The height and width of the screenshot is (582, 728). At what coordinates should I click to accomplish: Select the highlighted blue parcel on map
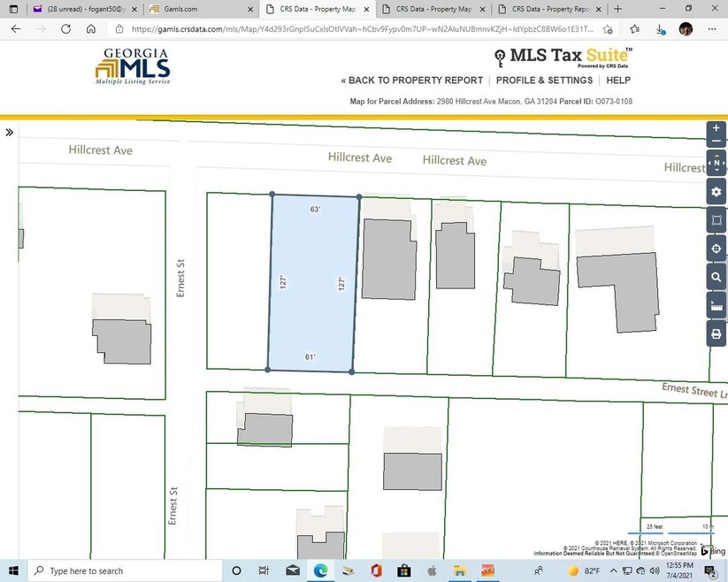(313, 283)
